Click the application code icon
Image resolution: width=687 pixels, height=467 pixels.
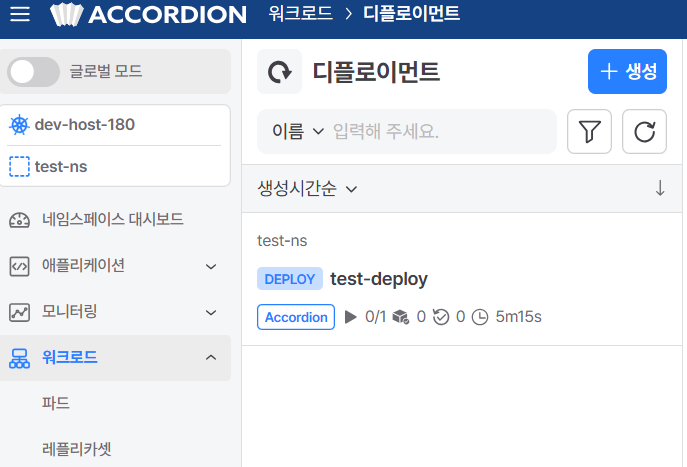tap(19, 266)
